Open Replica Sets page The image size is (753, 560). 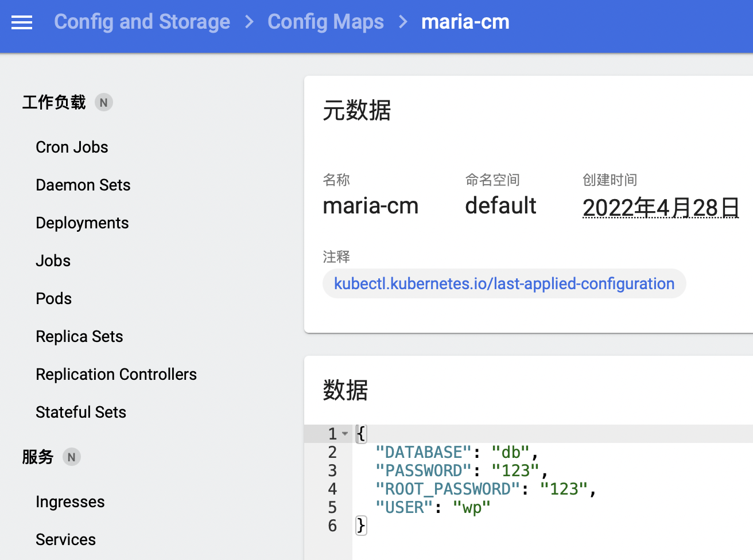[79, 337]
